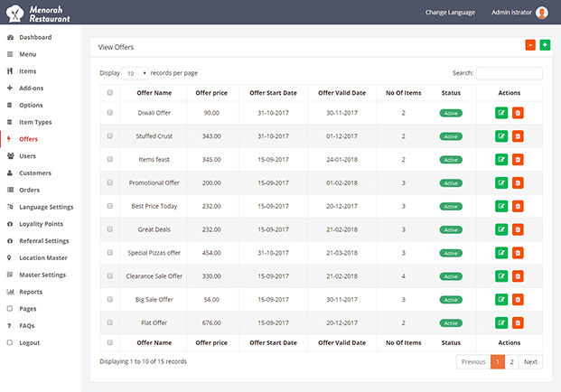Edit the Clearance Sale Offer

coord(501,276)
